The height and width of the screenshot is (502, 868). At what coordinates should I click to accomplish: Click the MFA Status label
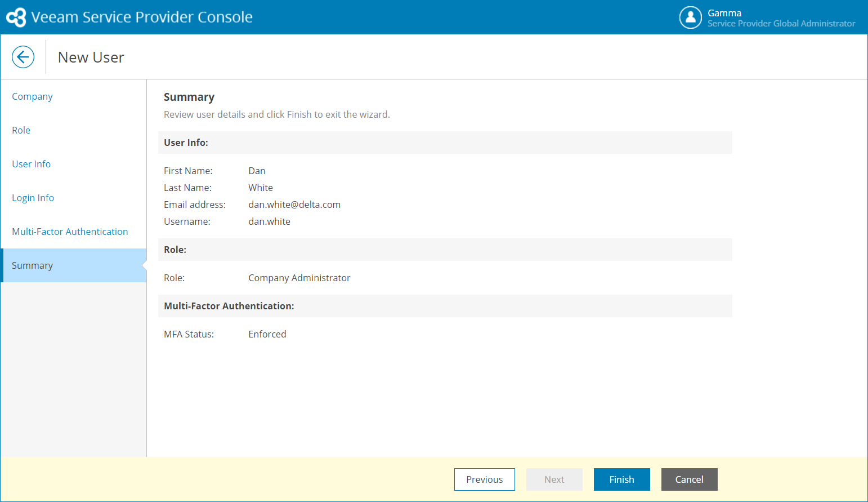(x=189, y=334)
